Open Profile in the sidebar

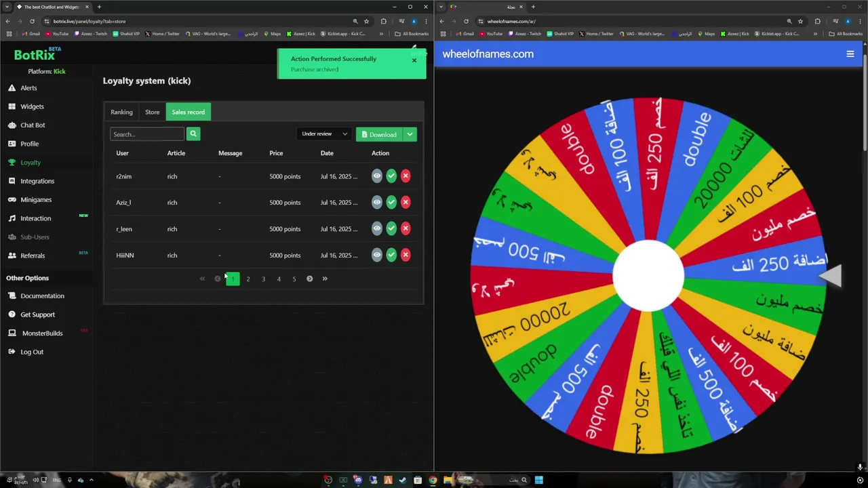coord(29,144)
